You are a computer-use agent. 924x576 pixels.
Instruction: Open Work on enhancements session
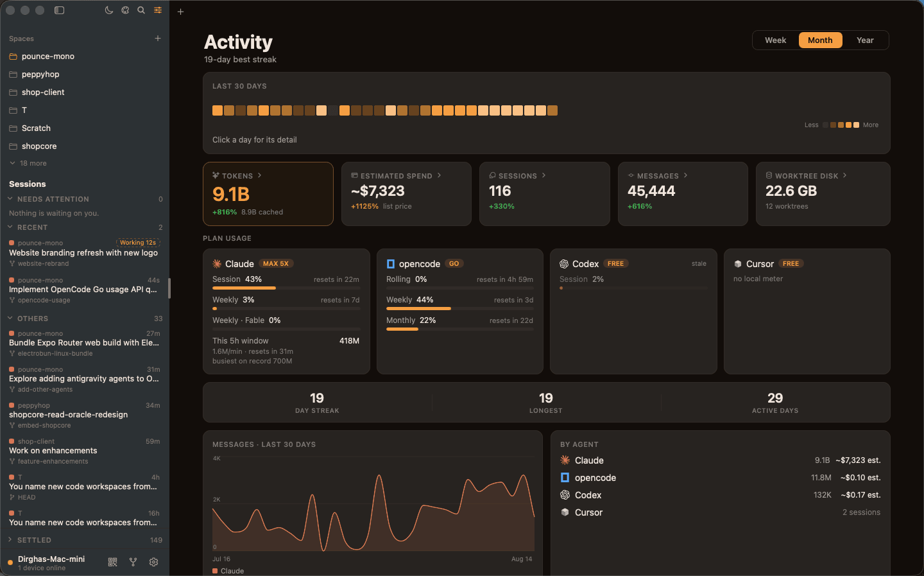pyautogui.click(x=85, y=451)
